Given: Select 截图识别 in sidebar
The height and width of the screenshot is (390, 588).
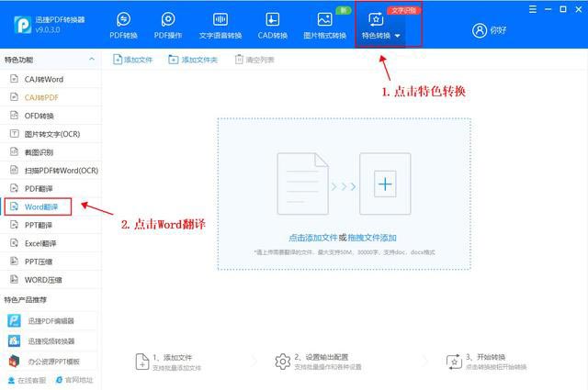Looking at the screenshot, I should [x=51, y=152].
